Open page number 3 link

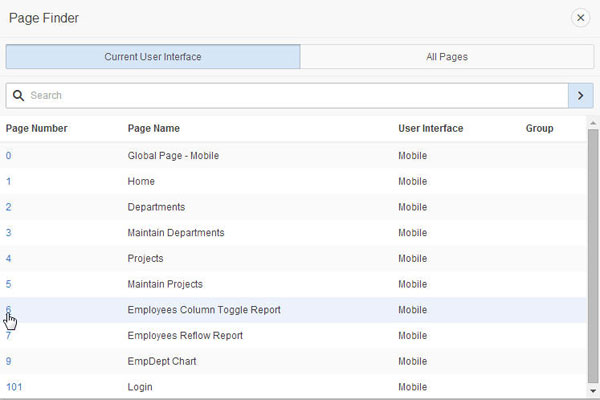pyautogui.click(x=9, y=233)
